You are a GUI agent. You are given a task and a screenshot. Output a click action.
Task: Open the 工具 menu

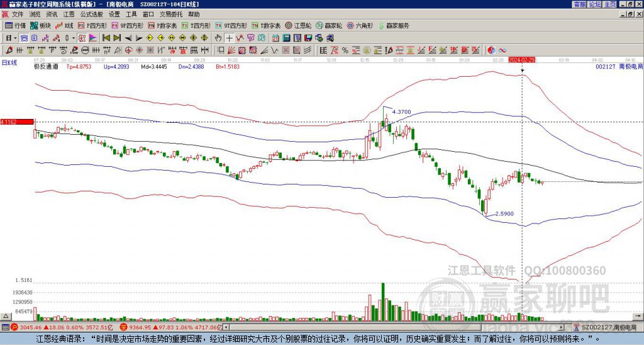[131, 14]
